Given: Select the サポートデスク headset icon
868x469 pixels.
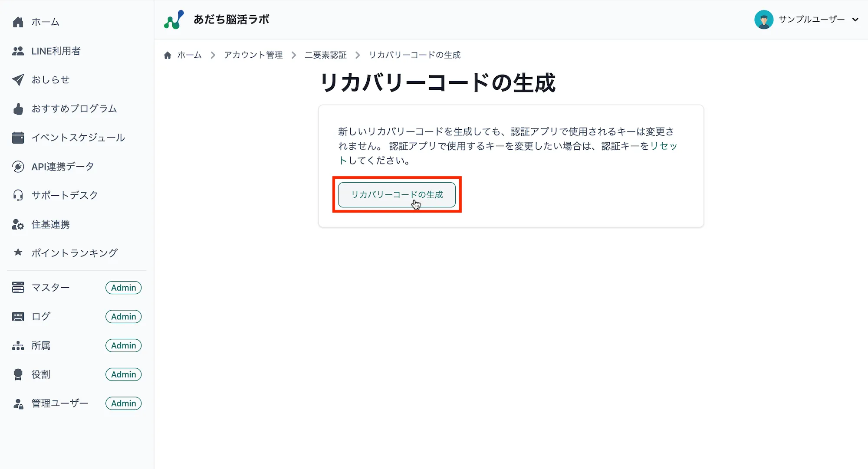Looking at the screenshot, I should click(18, 195).
